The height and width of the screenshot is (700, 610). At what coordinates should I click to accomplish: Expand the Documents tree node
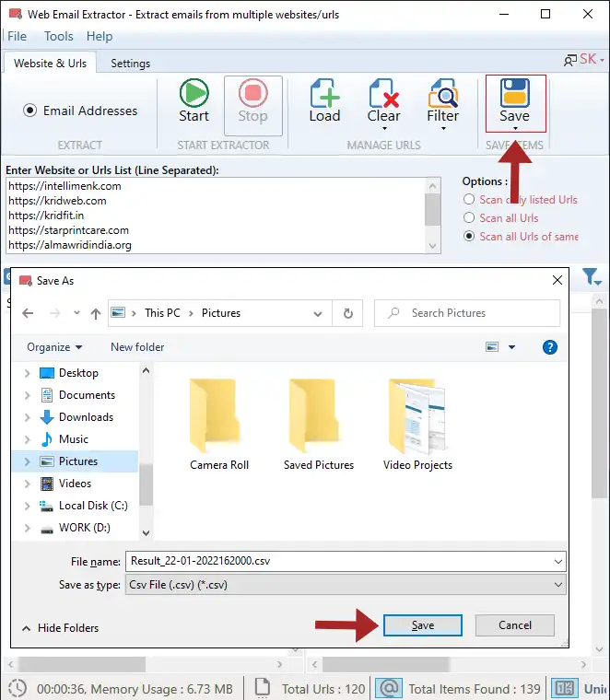click(x=28, y=395)
